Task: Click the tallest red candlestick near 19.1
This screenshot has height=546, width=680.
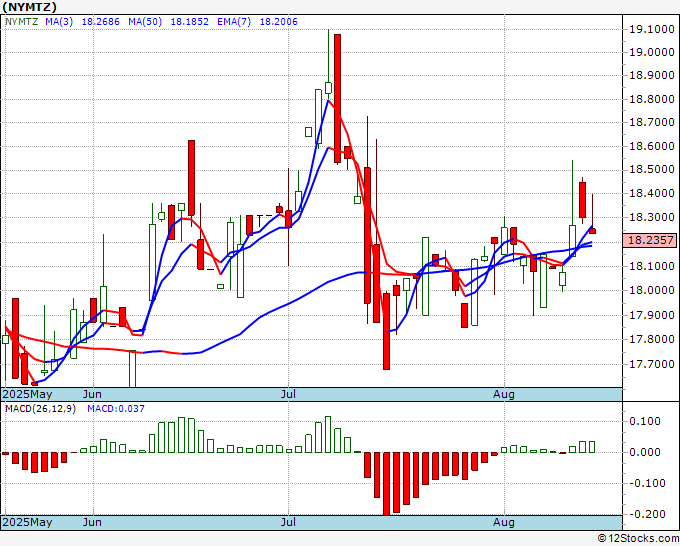Action: [x=337, y=98]
